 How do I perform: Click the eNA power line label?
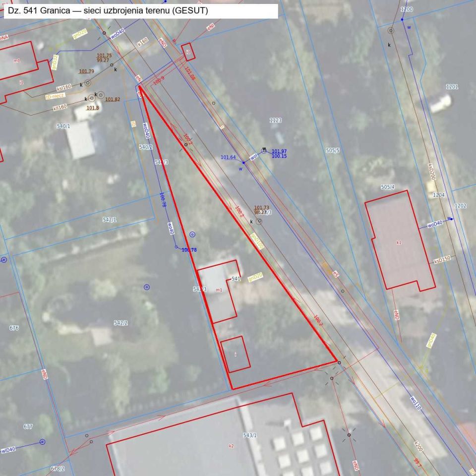coord(4,38)
